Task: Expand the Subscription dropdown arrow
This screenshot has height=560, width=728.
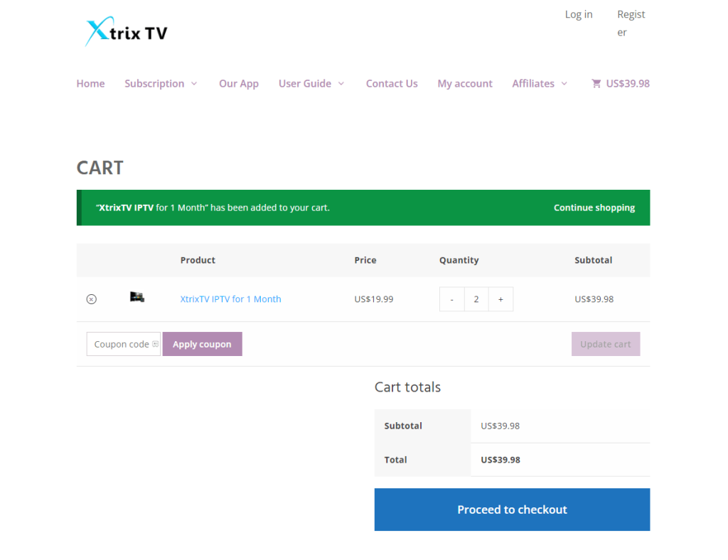Action: [194, 84]
